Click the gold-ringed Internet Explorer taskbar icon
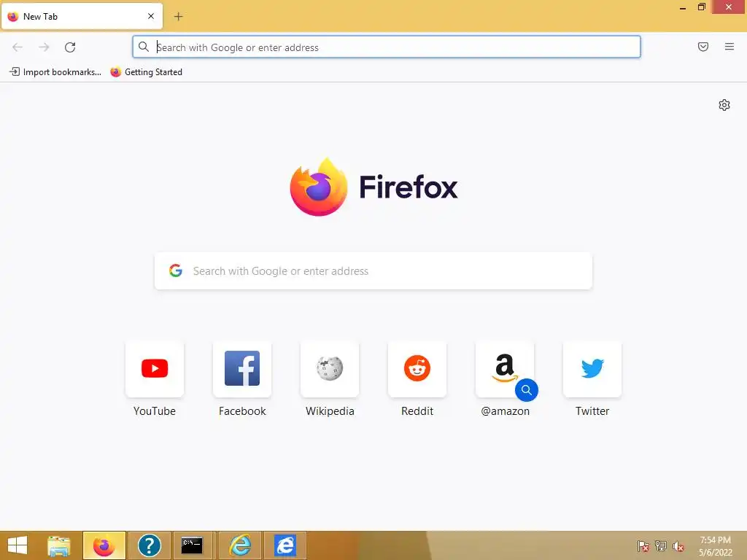 click(x=240, y=545)
